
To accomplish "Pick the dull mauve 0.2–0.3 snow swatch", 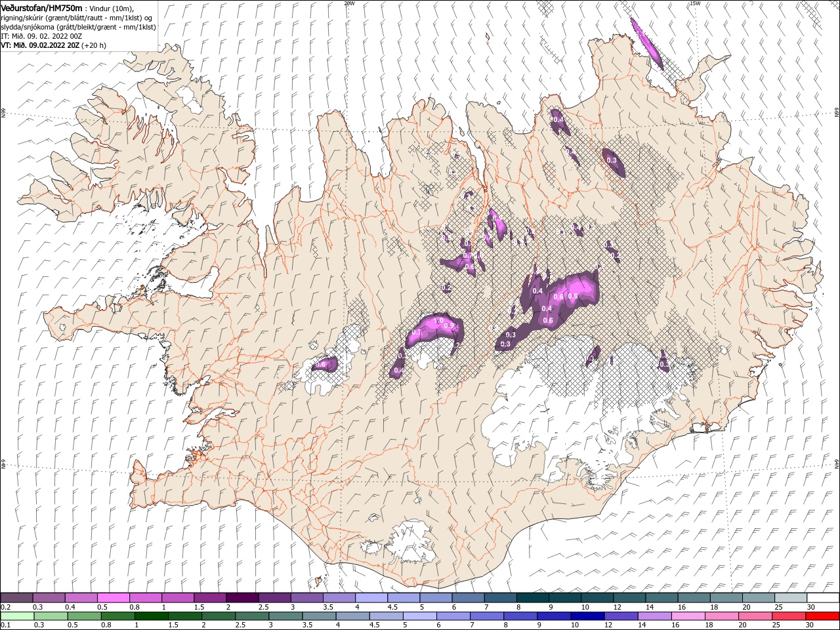I will pos(16,598).
